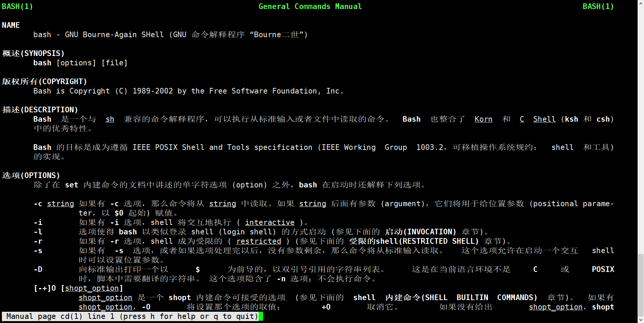Click the "[-+]O" option flag
Image resolution: width=644 pixels, height=323 pixels.
click(x=45, y=288)
